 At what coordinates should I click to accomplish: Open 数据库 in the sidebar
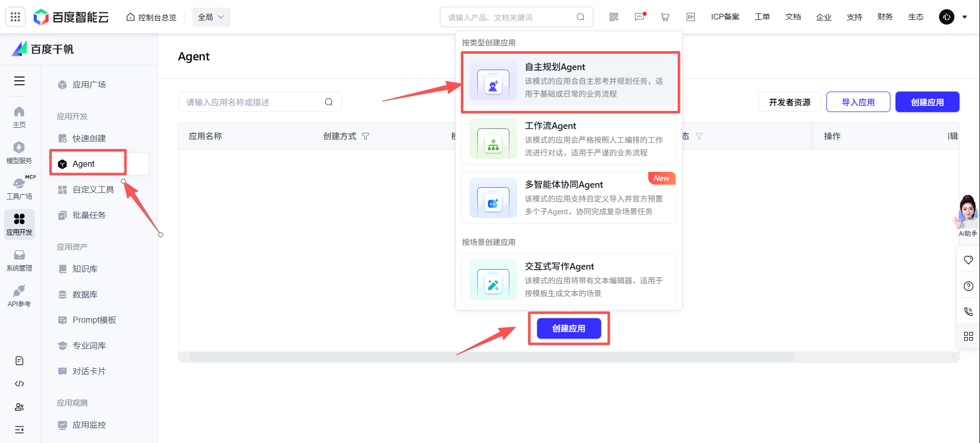(x=100, y=294)
